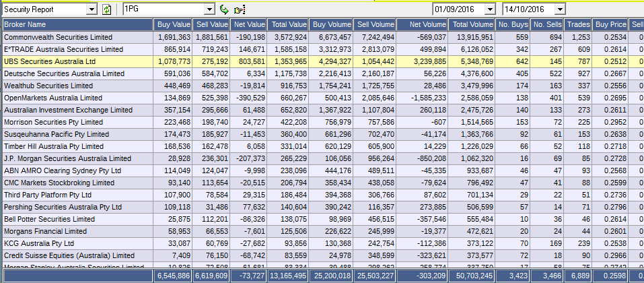Viewport: 644px width, 283px height.
Task: Click totals row trades count 6,889
Action: 578,276
